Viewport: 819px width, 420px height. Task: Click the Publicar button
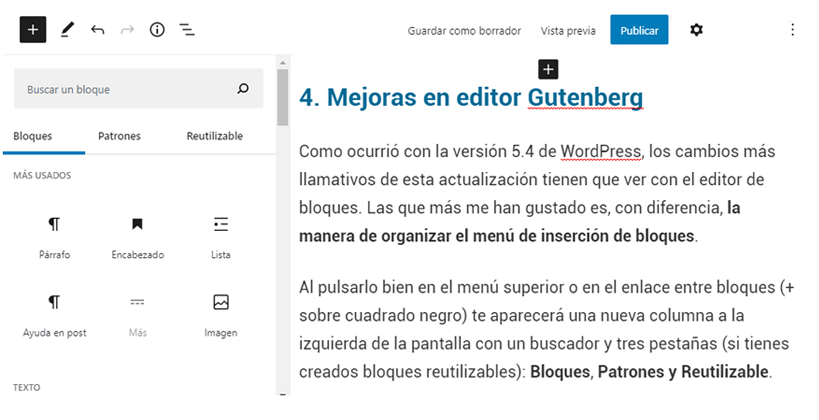click(639, 30)
